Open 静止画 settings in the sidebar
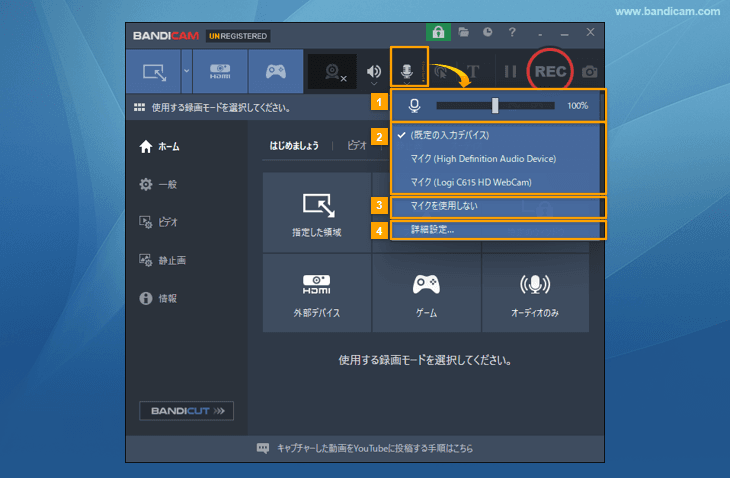 coord(162,260)
